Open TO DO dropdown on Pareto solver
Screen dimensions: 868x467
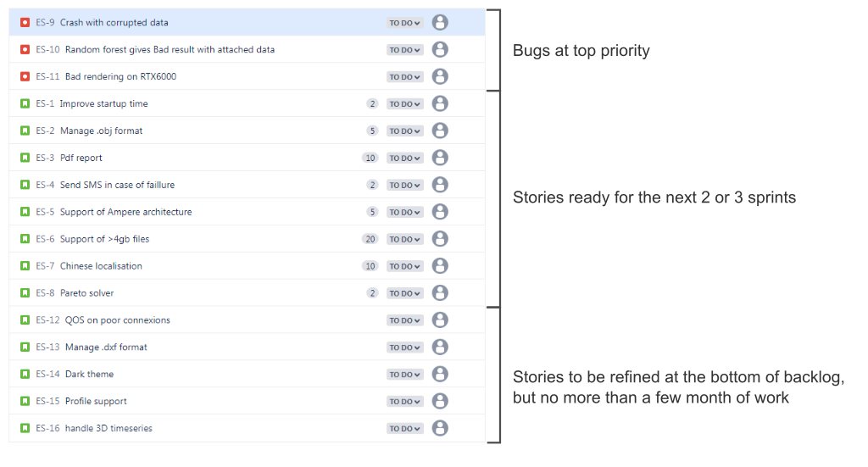[404, 293]
